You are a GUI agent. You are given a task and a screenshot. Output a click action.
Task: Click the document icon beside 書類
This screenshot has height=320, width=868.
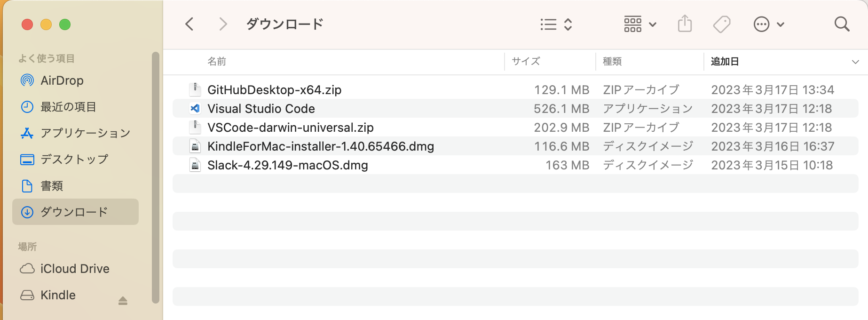point(27,186)
